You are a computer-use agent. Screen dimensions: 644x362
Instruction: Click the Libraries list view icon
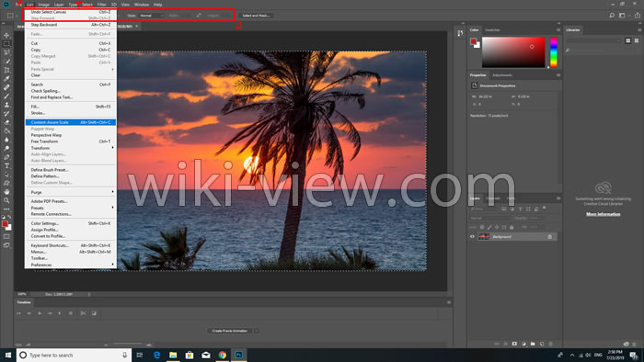pos(637,40)
